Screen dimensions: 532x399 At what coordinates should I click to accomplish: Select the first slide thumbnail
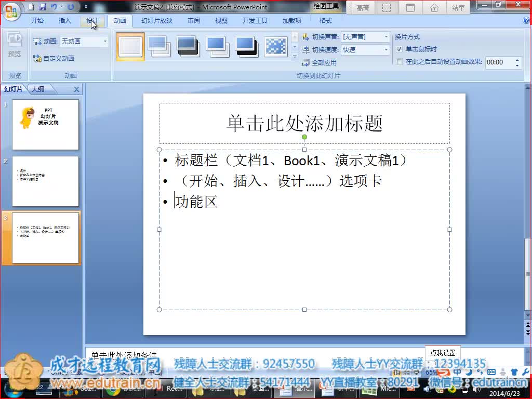pyautogui.click(x=45, y=125)
